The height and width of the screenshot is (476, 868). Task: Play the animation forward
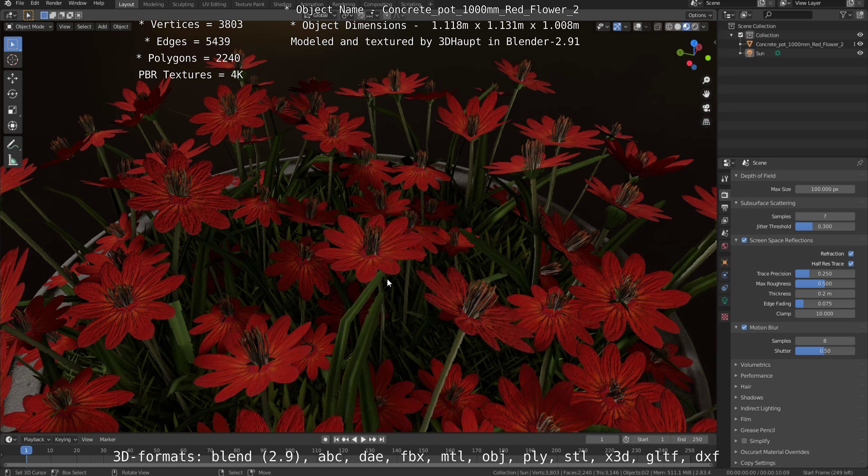[363, 439]
